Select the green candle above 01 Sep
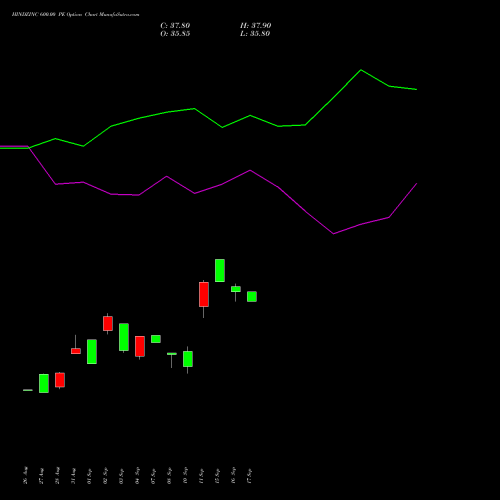This screenshot has height=500, width=500. 92,352
